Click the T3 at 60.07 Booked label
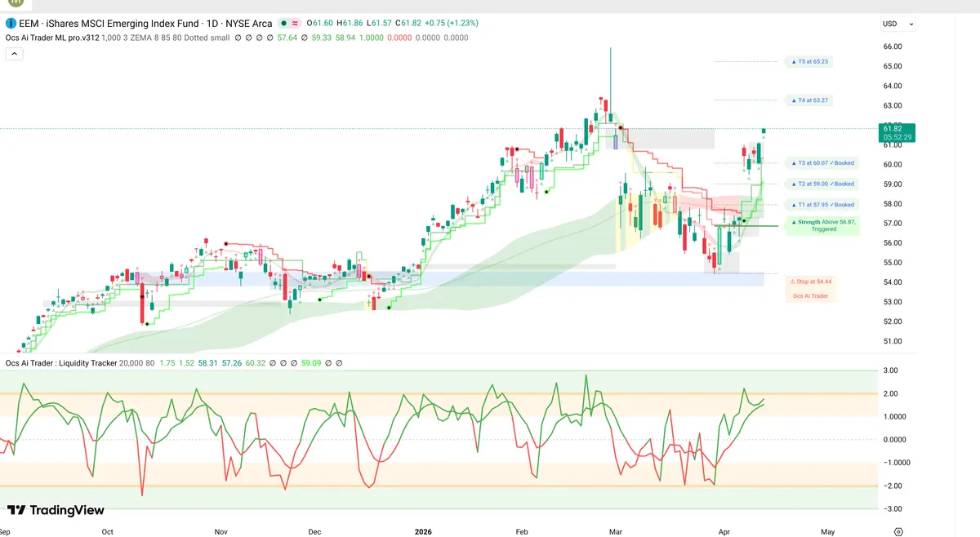This screenshot has width=980, height=537. pyautogui.click(x=821, y=163)
